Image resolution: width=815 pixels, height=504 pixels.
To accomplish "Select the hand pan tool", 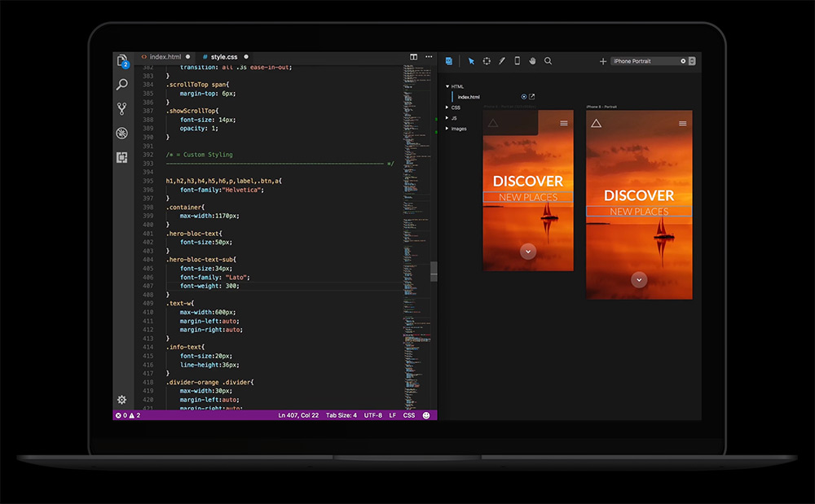I will click(x=532, y=61).
